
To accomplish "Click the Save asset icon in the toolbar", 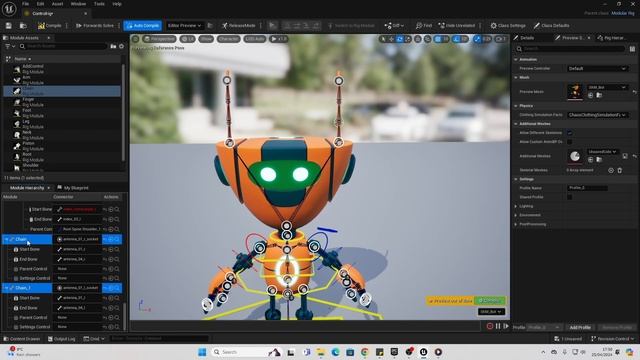I will [x=9, y=26].
